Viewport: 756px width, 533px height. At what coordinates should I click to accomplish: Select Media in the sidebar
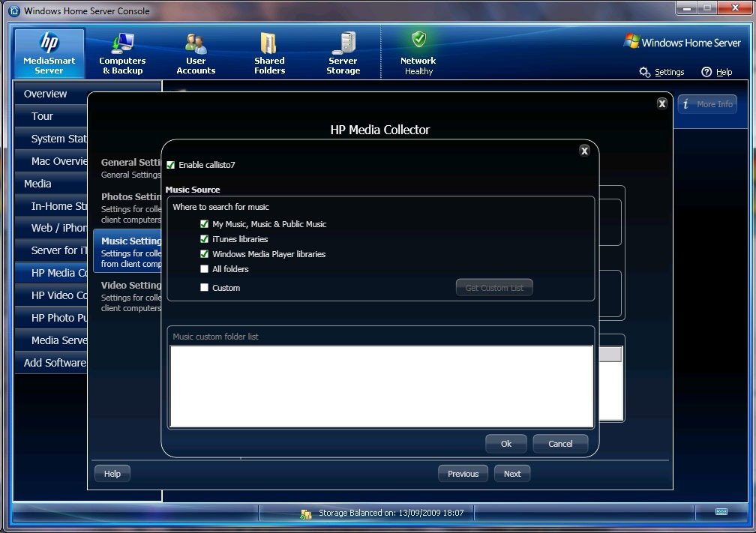[51, 184]
